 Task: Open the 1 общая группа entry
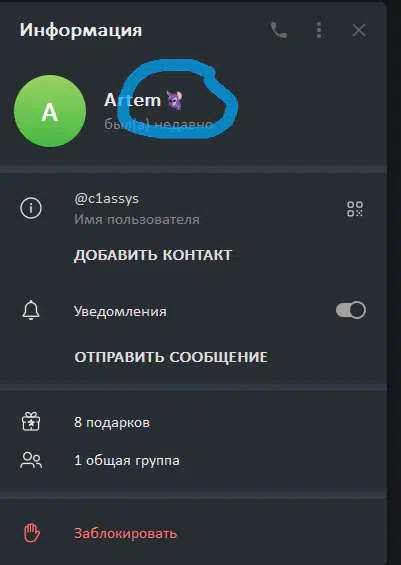point(126,461)
